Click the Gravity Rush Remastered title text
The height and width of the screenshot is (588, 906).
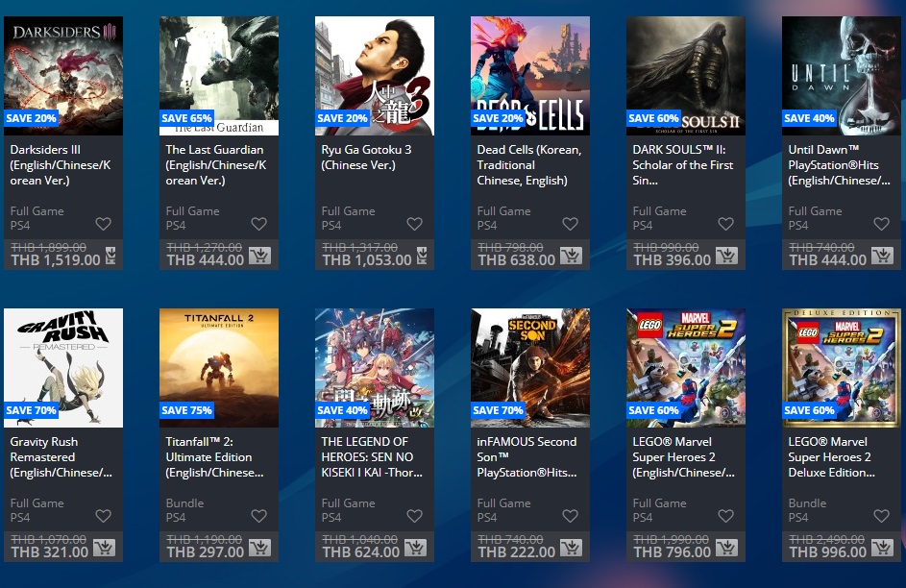pos(61,457)
